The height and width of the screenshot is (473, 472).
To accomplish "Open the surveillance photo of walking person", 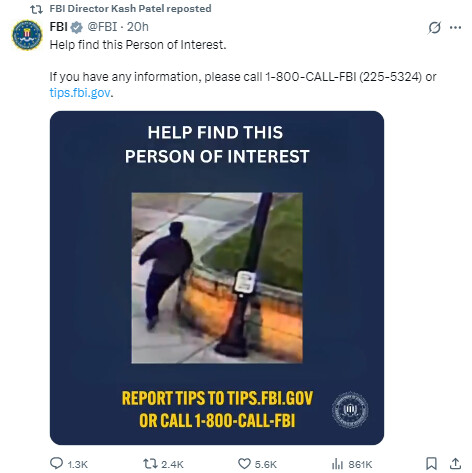I will click(217, 278).
